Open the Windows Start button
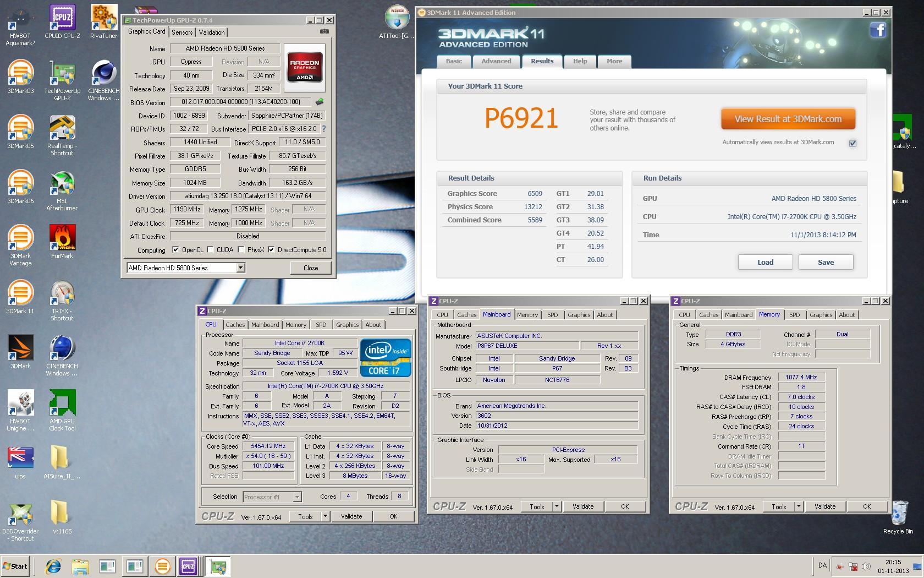This screenshot has width=924, height=578. (15, 566)
